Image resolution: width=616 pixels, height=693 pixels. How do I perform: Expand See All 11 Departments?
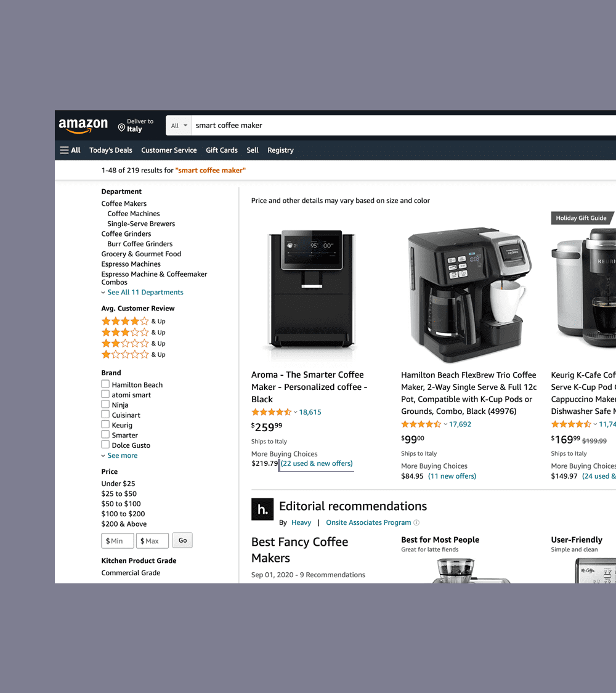coord(145,292)
